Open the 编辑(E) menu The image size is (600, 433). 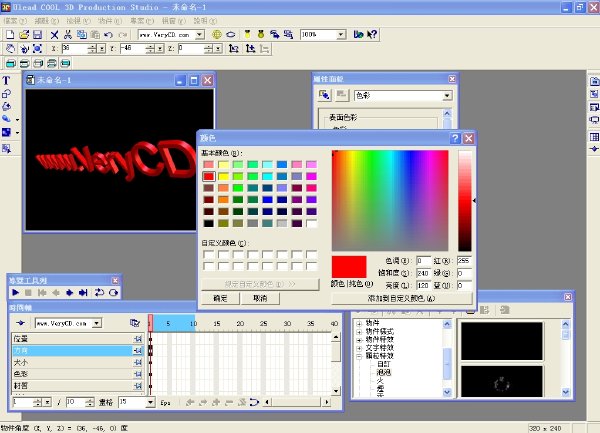click(x=47, y=21)
